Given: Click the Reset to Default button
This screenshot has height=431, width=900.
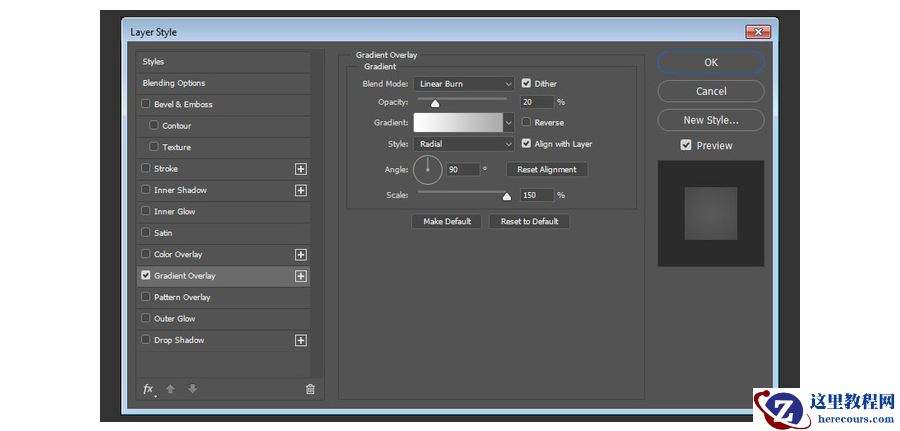Looking at the screenshot, I should (529, 222).
